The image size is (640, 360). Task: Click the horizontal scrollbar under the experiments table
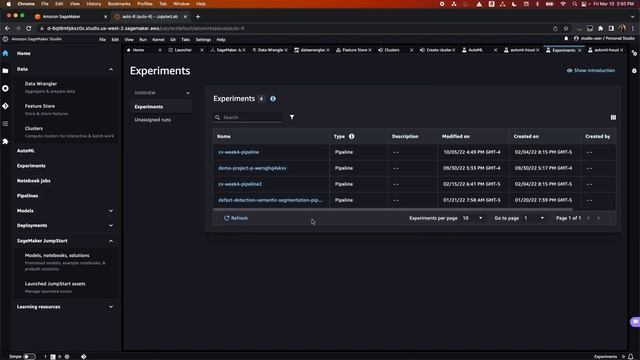coord(393,210)
